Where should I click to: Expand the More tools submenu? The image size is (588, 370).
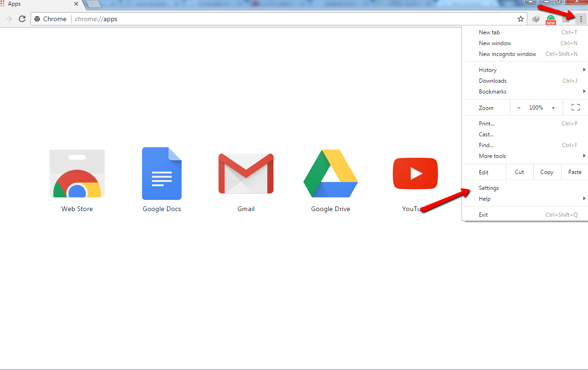coord(525,156)
